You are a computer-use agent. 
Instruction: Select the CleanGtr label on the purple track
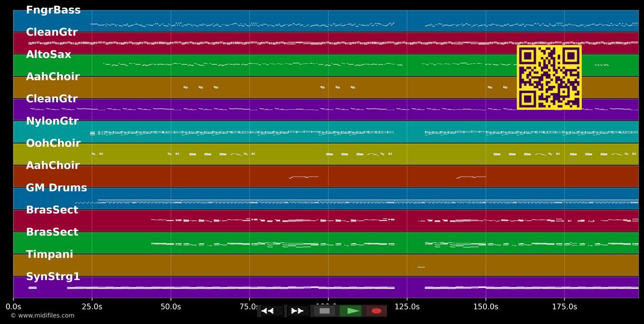tap(52, 98)
